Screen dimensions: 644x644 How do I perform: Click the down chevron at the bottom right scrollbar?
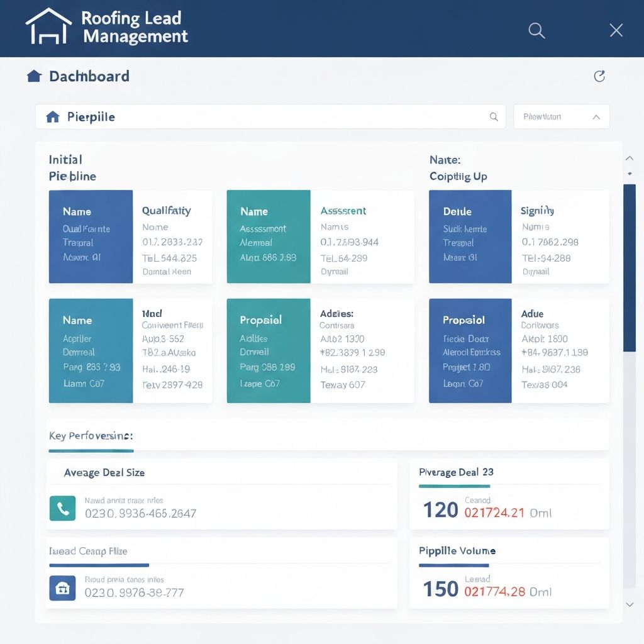(x=630, y=604)
